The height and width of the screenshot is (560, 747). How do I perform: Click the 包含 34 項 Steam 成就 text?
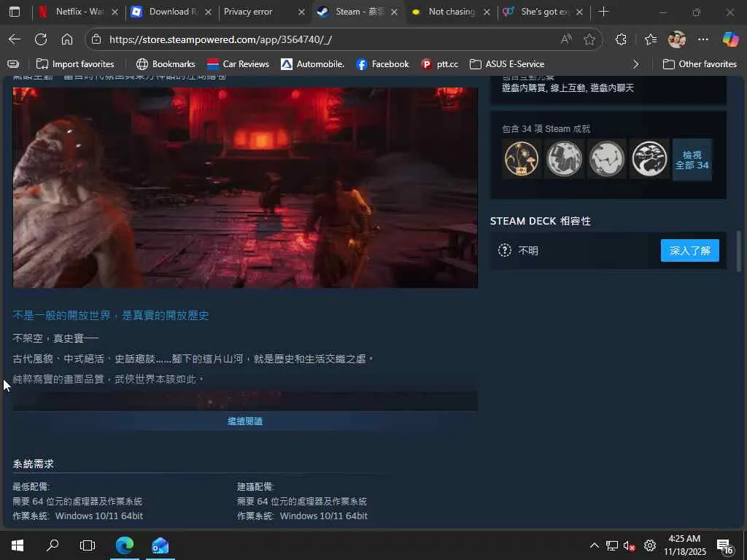click(546, 128)
